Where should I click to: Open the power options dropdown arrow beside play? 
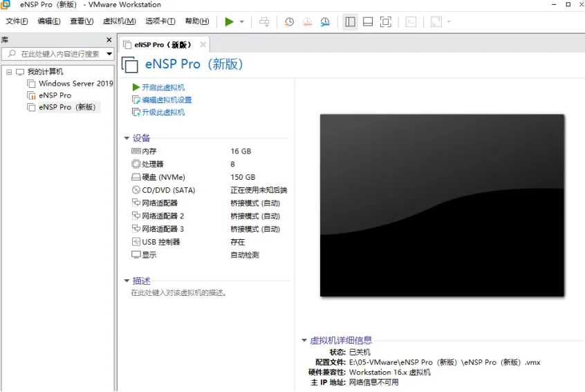click(x=242, y=21)
